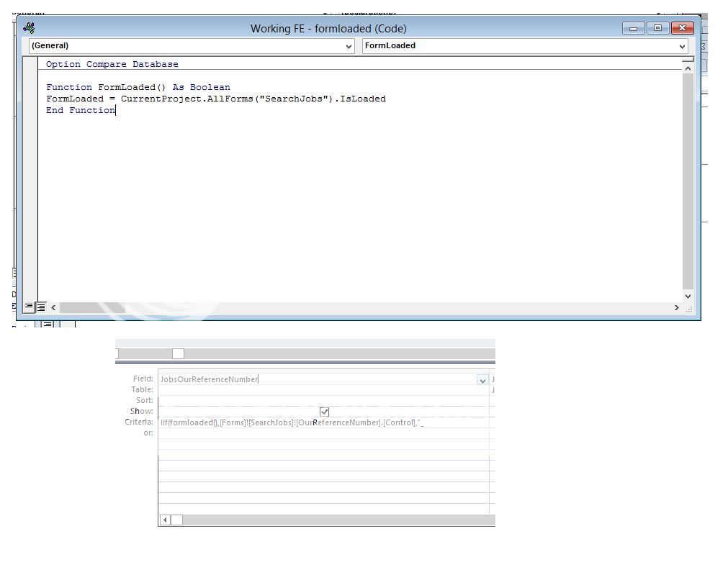
Task: Click the up arrow on the vertical scrollbar
Action: (x=688, y=67)
